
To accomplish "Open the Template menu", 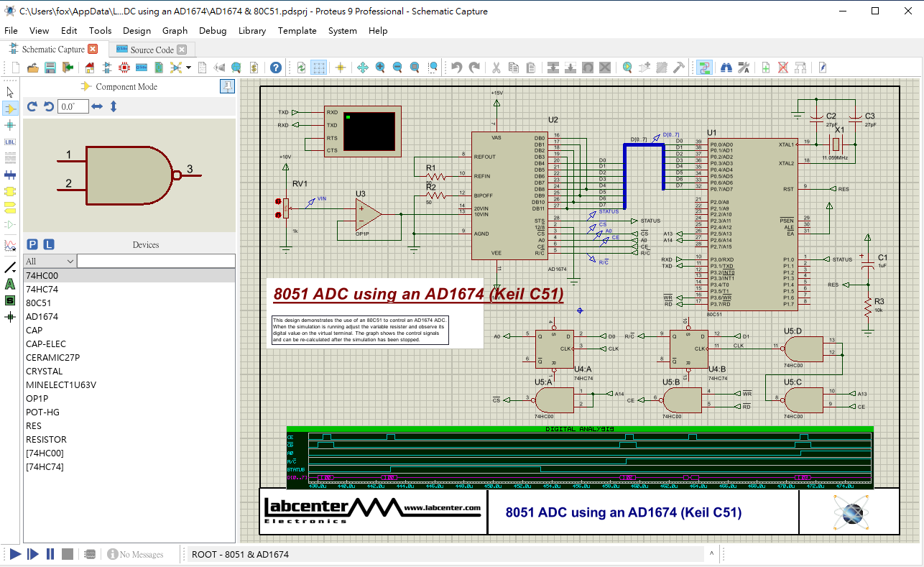I will [297, 31].
